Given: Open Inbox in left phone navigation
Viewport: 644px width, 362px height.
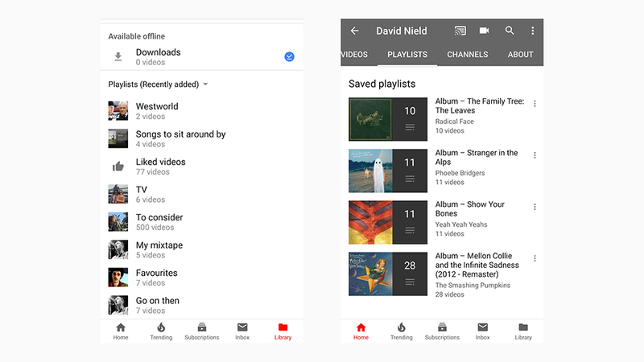Looking at the screenshot, I should (242, 331).
